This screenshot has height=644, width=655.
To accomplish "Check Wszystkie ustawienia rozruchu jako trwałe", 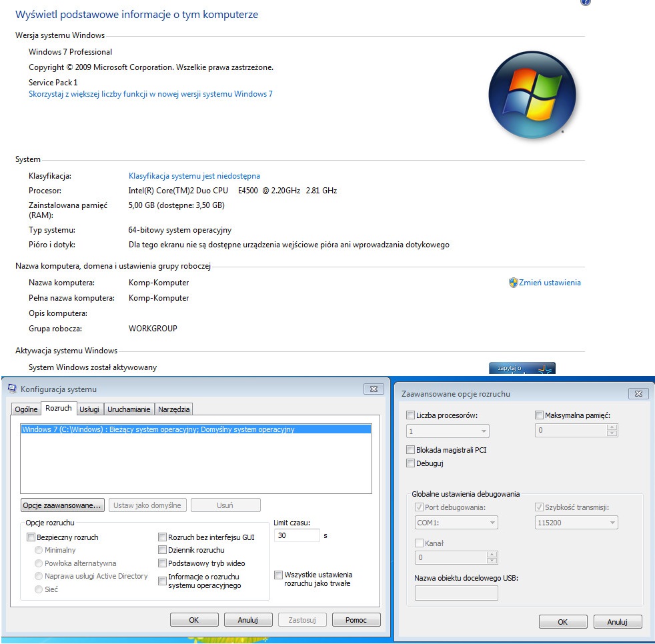I will pyautogui.click(x=279, y=575).
